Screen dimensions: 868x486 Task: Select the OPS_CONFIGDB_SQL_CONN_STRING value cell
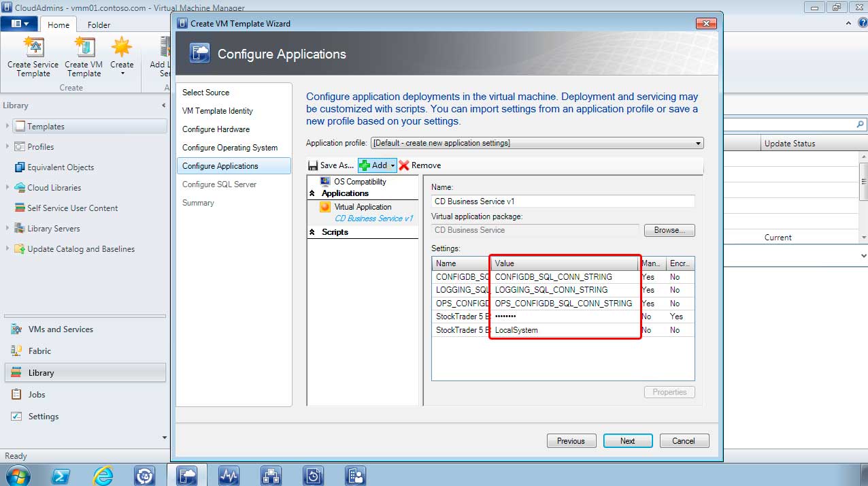pos(565,304)
